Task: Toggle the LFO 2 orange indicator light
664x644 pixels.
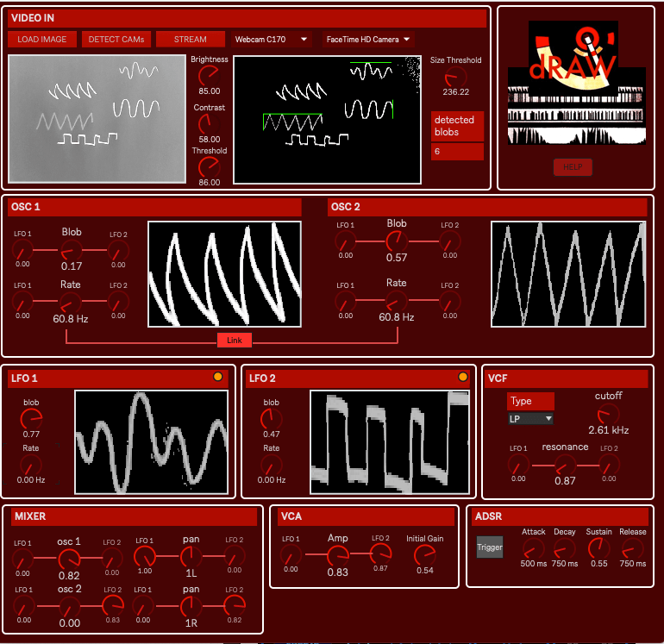Action: click(x=463, y=377)
